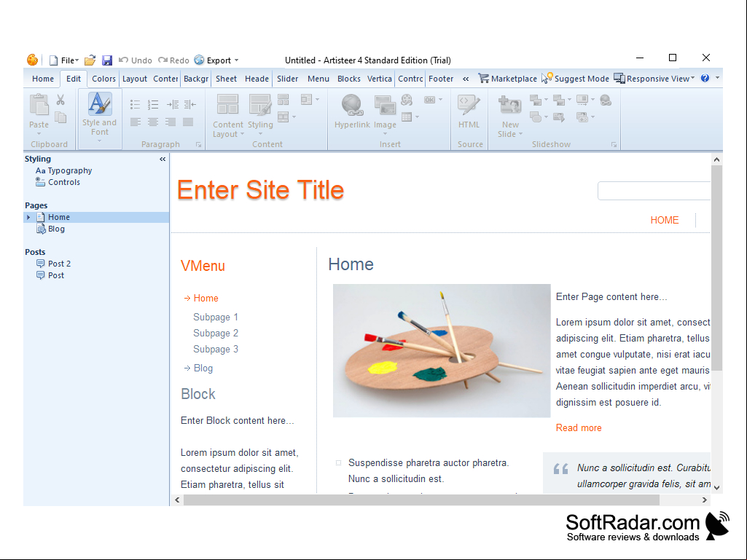Switch to the Blocks ribbon tab
Screen dimensions: 747x560
click(349, 79)
